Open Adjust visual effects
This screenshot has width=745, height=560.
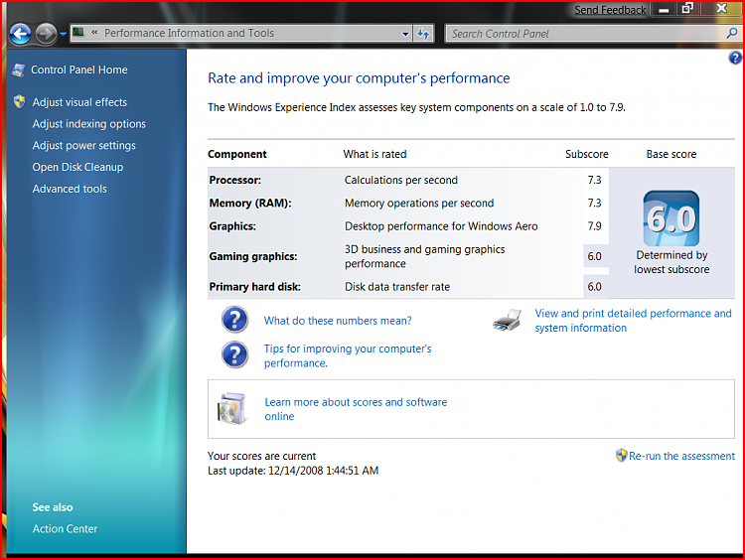79,102
